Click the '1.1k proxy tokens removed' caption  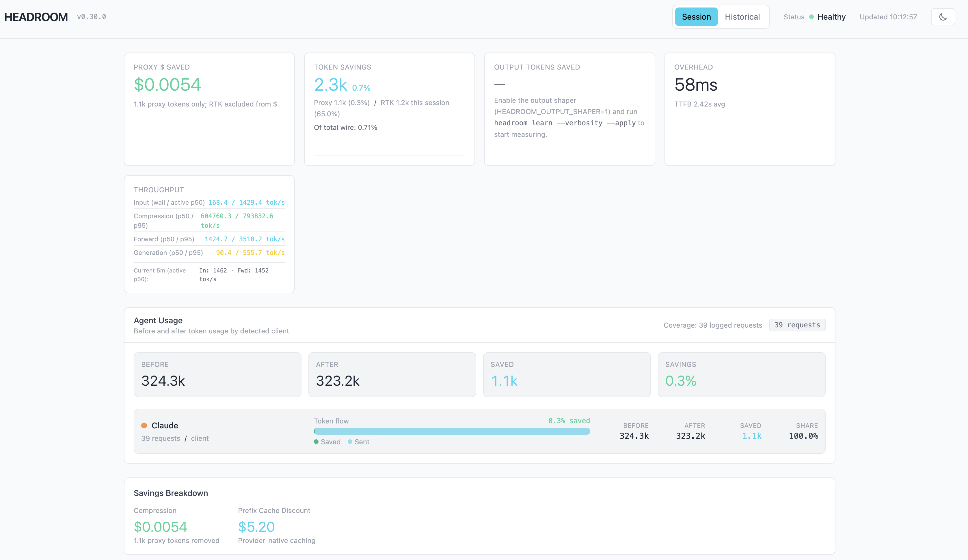pyautogui.click(x=176, y=540)
